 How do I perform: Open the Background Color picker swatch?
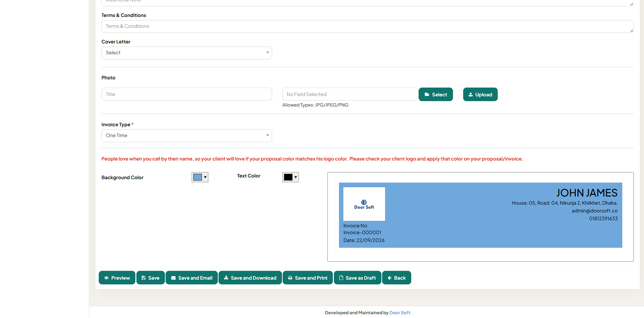(200, 177)
